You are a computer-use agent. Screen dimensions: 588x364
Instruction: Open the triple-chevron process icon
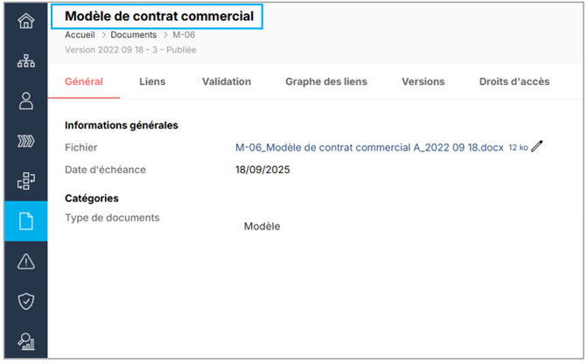click(25, 141)
